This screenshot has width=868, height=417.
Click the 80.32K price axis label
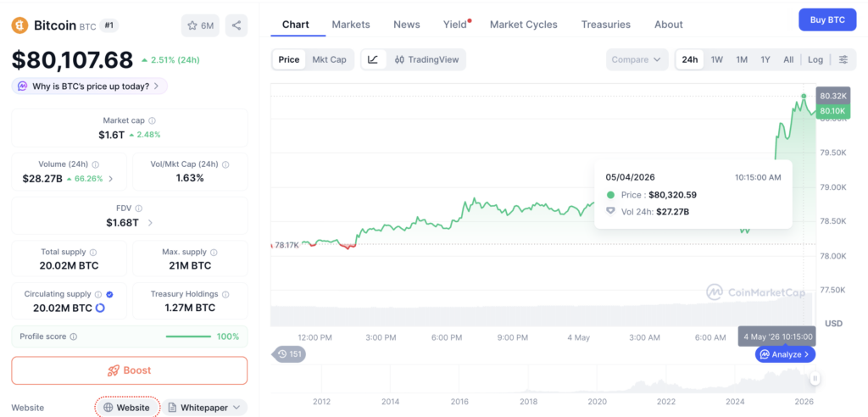coord(832,96)
